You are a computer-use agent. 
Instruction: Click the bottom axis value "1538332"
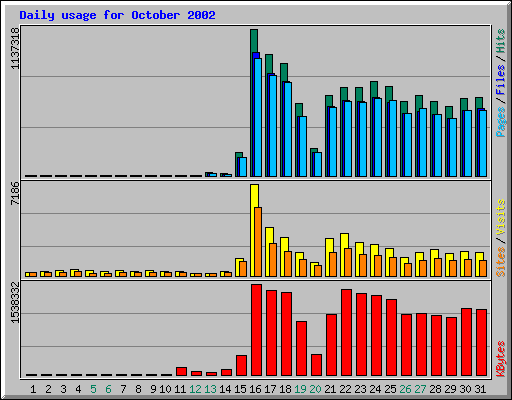pyautogui.click(x=15, y=303)
